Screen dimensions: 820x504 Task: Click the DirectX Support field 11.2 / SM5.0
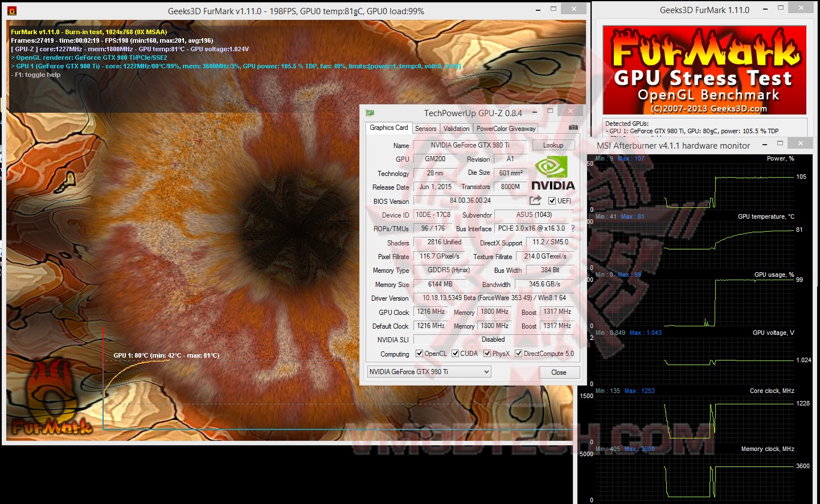click(x=550, y=242)
